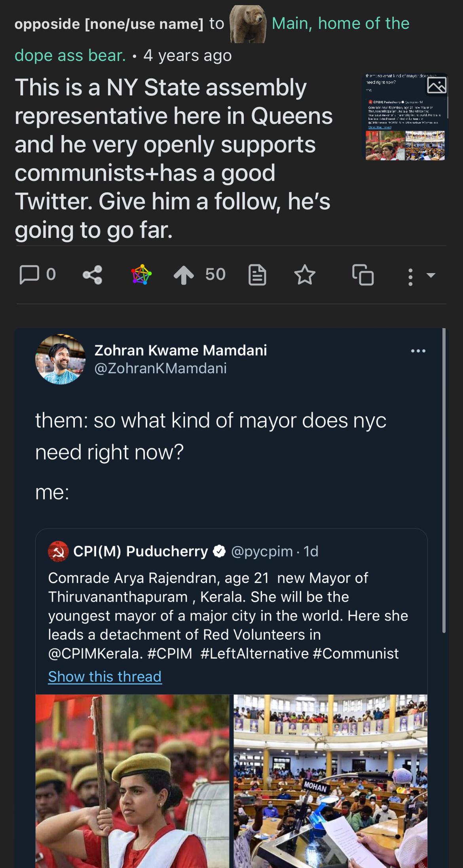Open opposide user profile
The width and height of the screenshot is (463, 868).
(x=109, y=24)
